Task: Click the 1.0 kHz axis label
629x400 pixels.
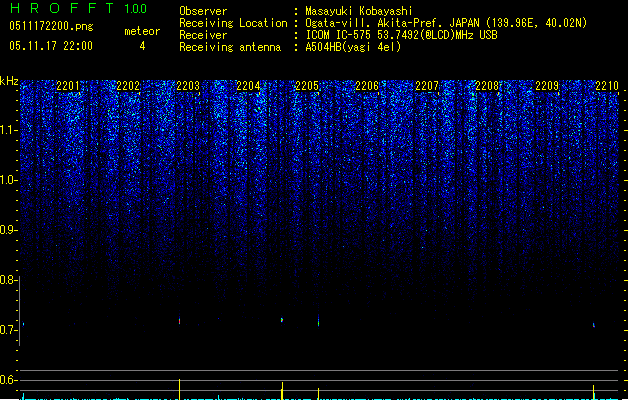Action: (x=8, y=180)
